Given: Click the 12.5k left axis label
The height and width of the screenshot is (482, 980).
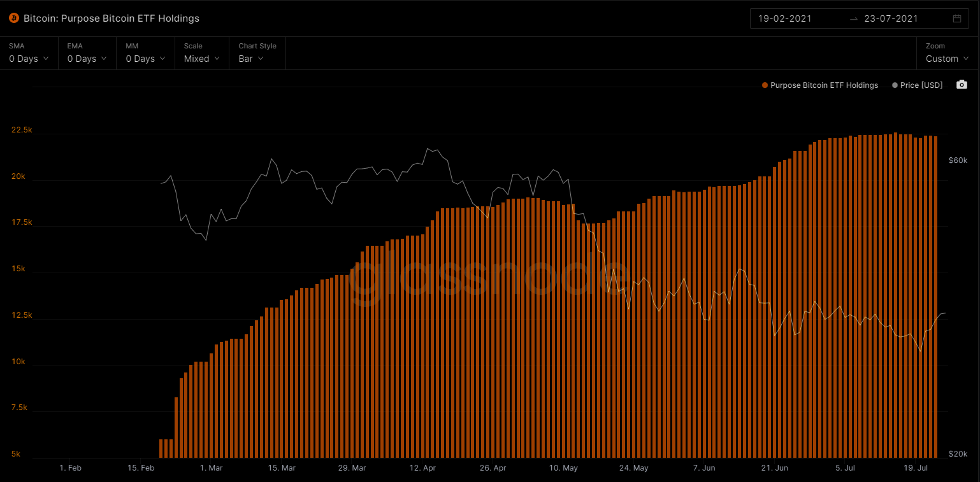Looking at the screenshot, I should coord(22,315).
